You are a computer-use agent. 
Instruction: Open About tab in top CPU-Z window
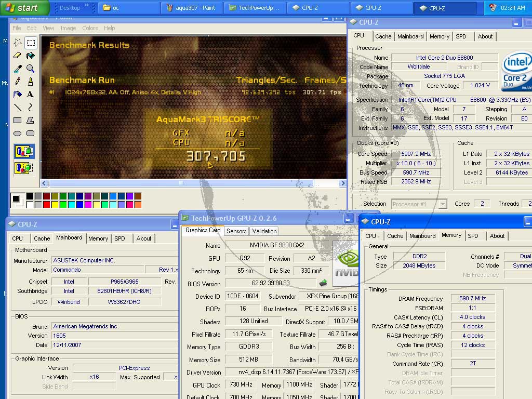(x=485, y=36)
